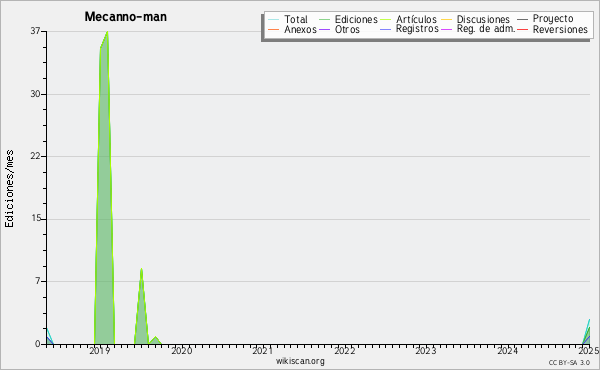Click the y-axis value 7
The height and width of the screenshot is (370, 600).
point(38,281)
